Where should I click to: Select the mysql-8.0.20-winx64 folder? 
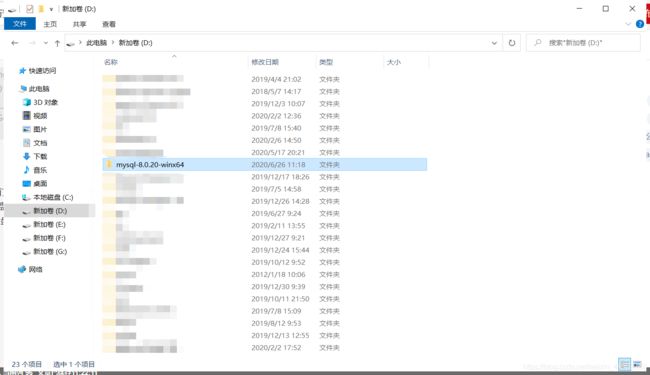[x=265, y=165]
